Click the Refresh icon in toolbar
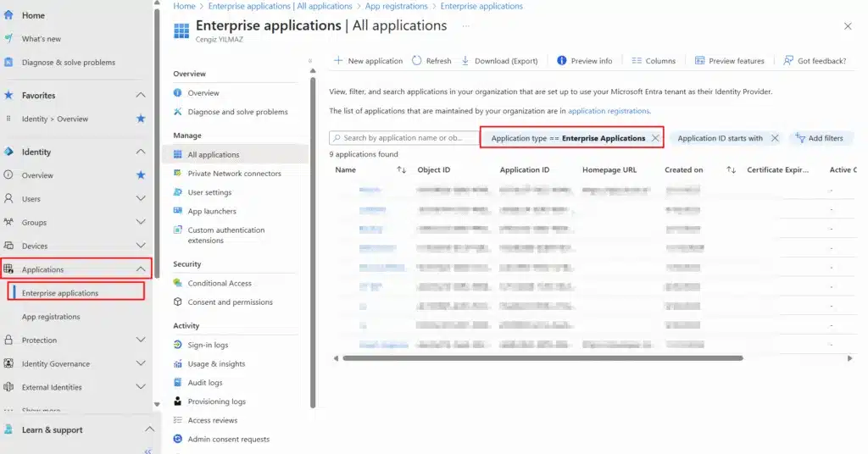Image resolution: width=868 pixels, height=454 pixels. pyautogui.click(x=417, y=61)
